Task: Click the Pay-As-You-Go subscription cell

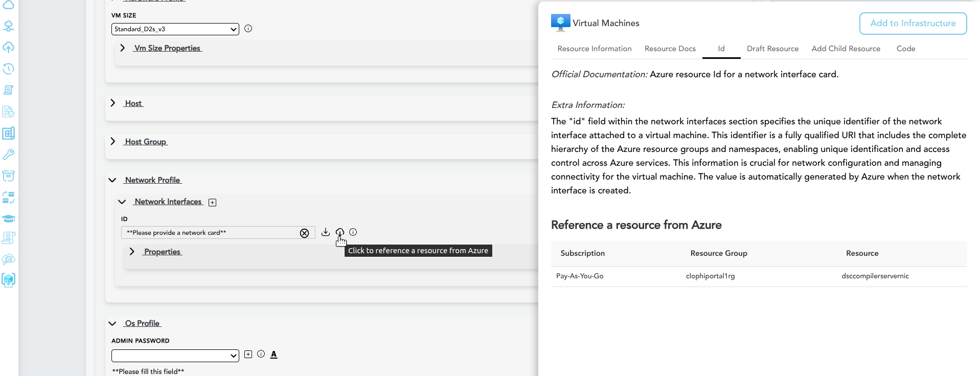Action: 580,276
